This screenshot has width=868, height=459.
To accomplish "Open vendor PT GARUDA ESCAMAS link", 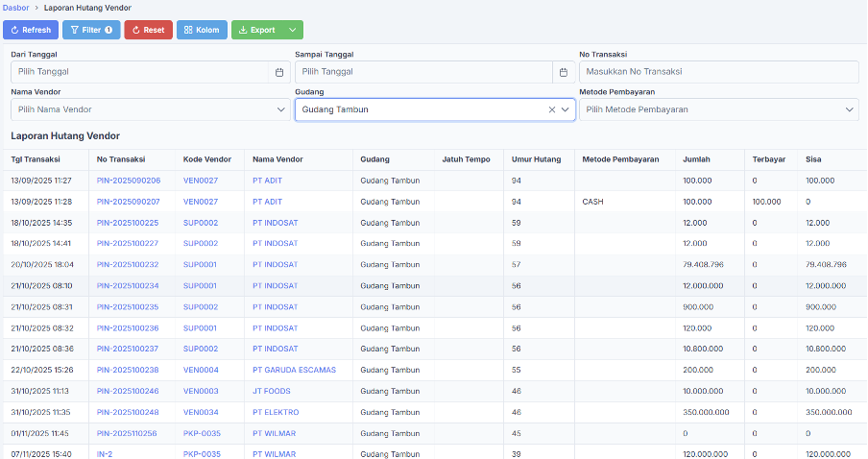I will (294, 370).
